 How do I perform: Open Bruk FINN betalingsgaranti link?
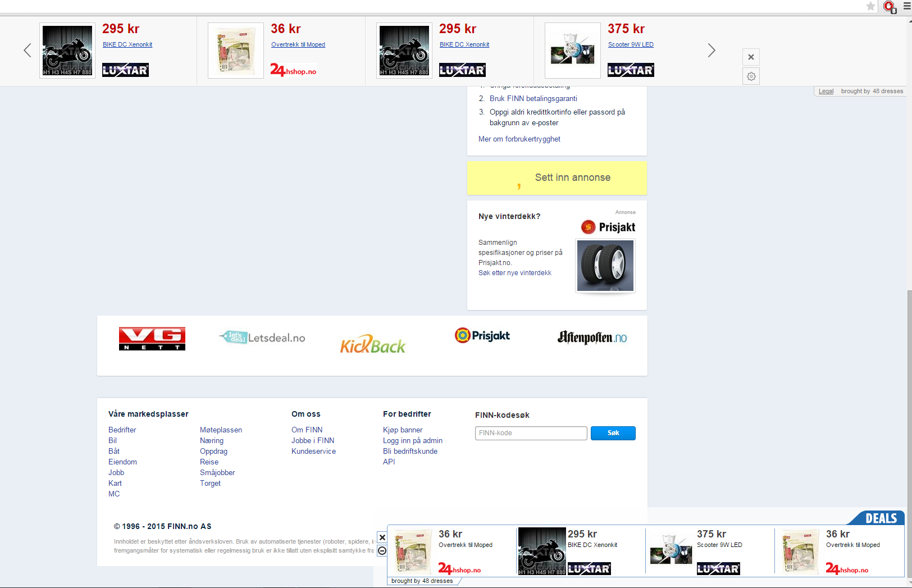[533, 98]
